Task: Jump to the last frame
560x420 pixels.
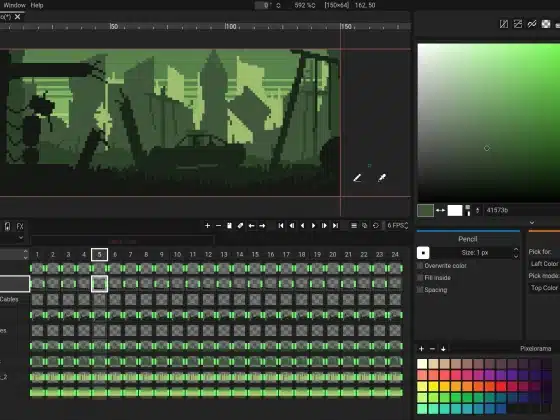Action: pos(335,225)
